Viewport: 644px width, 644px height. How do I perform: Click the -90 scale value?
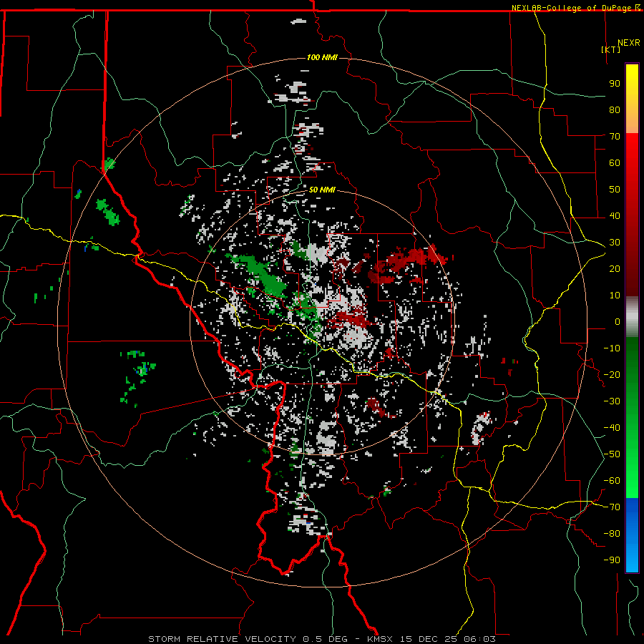coord(612,560)
